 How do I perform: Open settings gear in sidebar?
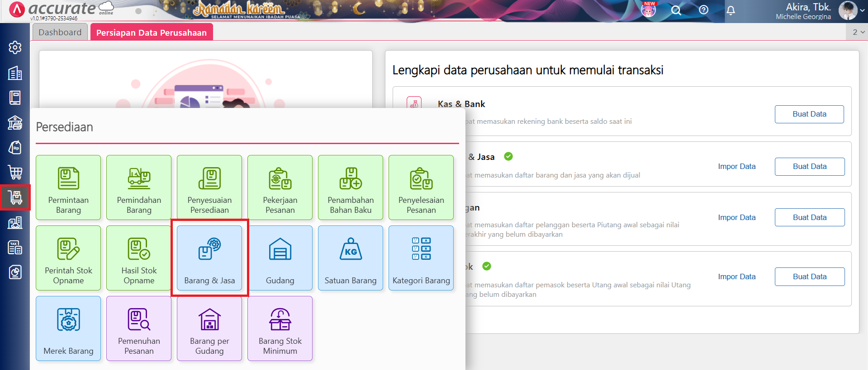15,47
